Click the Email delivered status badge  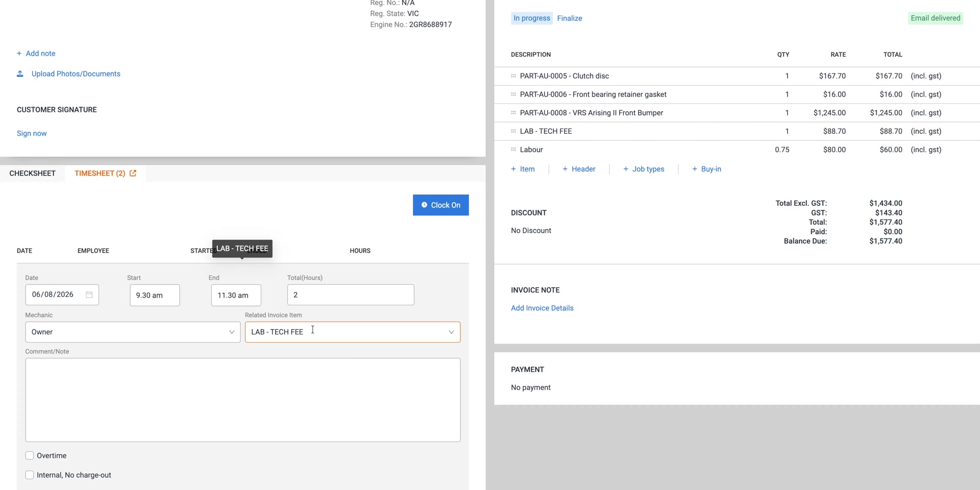(x=936, y=18)
